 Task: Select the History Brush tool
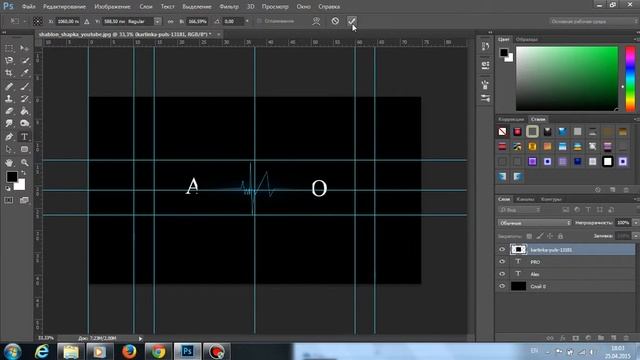[24, 99]
